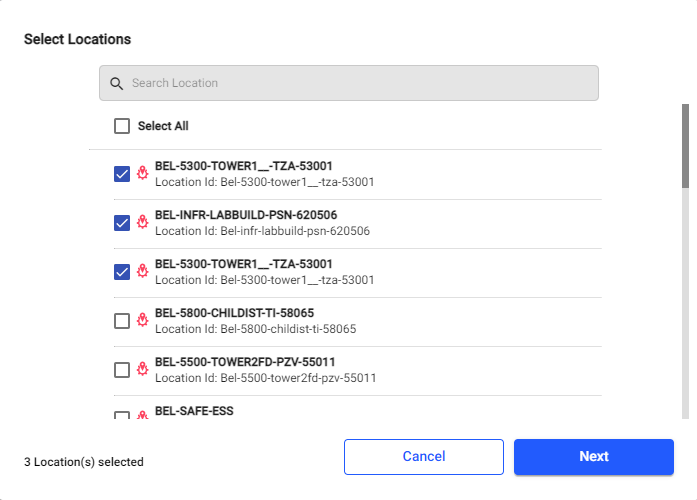Screen dimensions: 697x500
Task: Uncheck the first BEL-5300-TOWER1 checkbox
Action: 122,173
